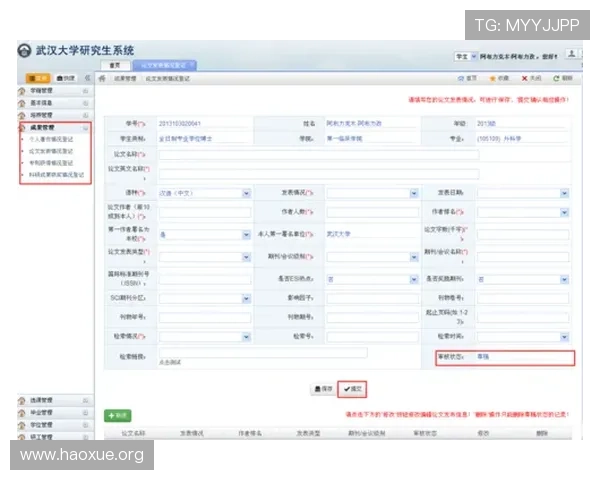Image resolution: width=600 pixels, height=480 pixels.
Task: Open the 学生 role dropdown in header
Action: (466, 56)
